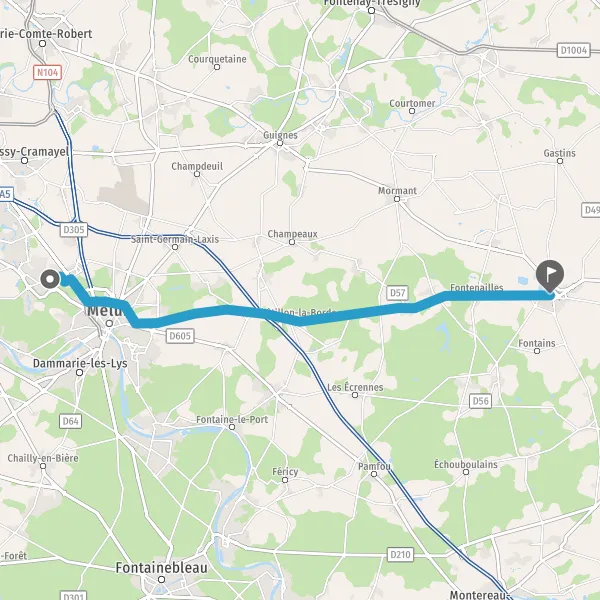Click the D56 road badge
The height and width of the screenshot is (600, 600).
click(481, 401)
